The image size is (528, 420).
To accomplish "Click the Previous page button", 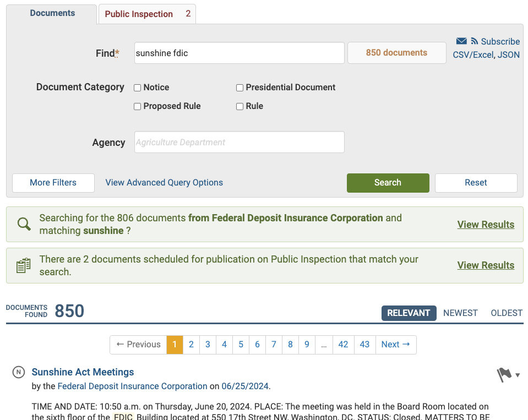I will point(138,345).
